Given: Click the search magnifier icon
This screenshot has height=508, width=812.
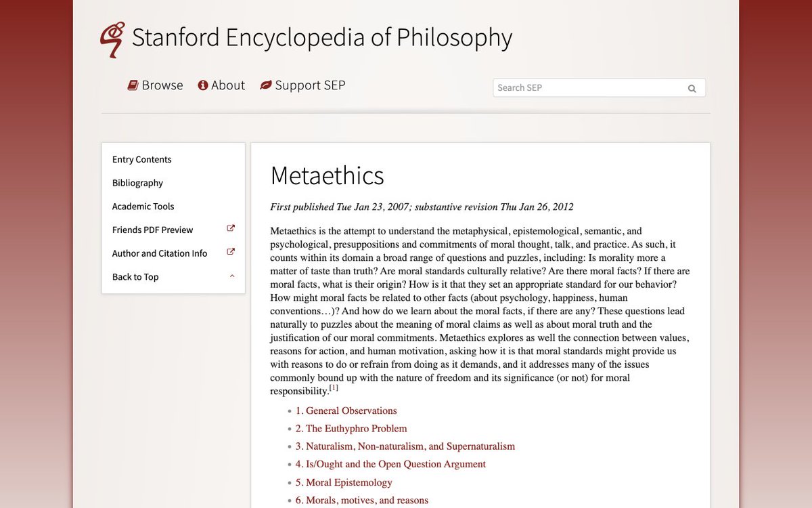Looking at the screenshot, I should (692, 88).
